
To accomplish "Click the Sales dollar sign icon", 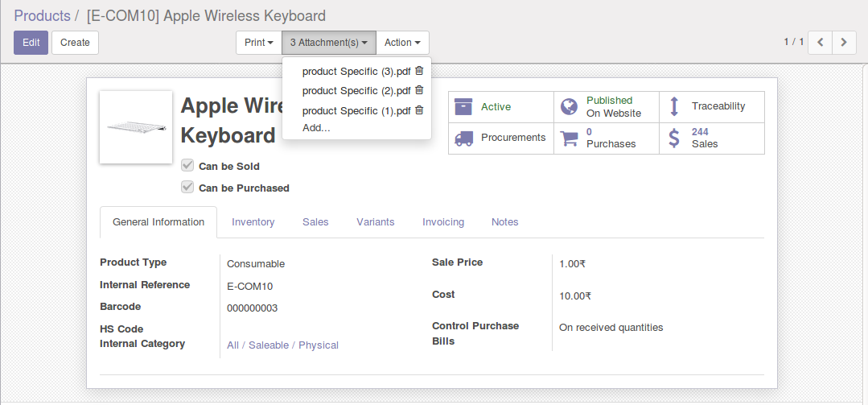I will pyautogui.click(x=674, y=138).
